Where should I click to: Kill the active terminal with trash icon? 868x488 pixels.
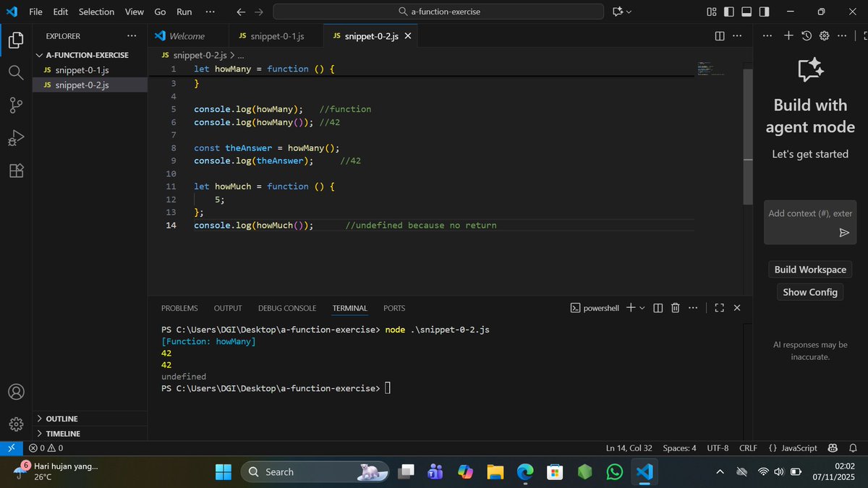tap(675, 307)
